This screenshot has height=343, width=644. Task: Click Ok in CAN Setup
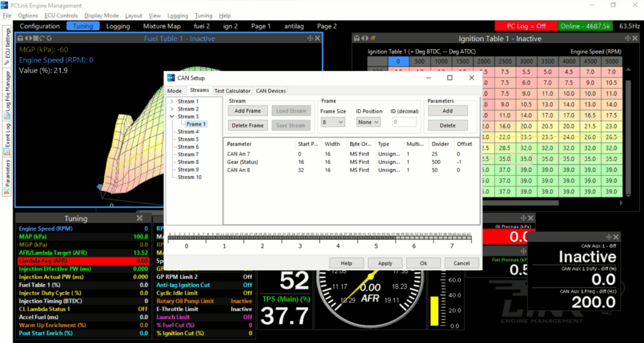pyautogui.click(x=423, y=263)
